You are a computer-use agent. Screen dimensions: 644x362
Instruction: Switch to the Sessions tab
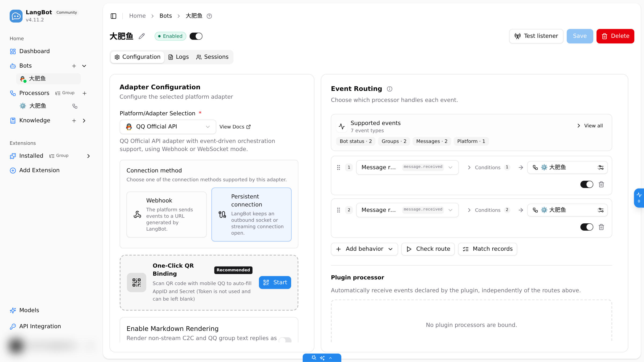pyautogui.click(x=212, y=57)
